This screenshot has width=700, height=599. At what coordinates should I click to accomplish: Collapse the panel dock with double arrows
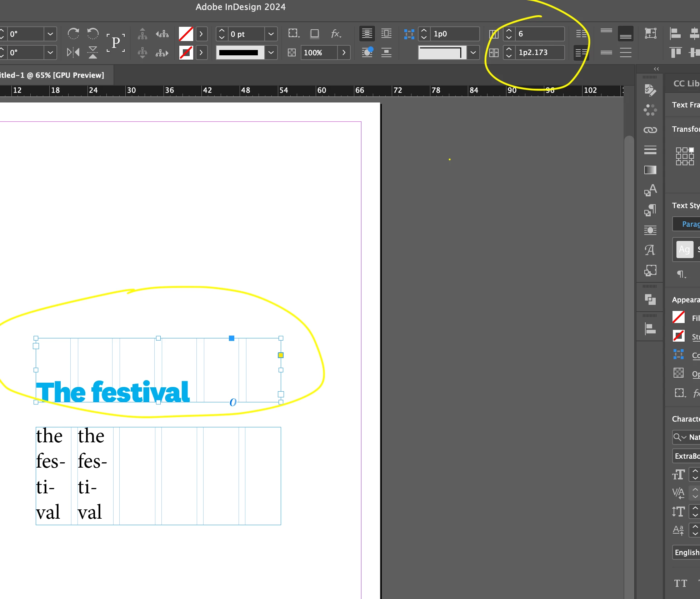click(x=656, y=69)
